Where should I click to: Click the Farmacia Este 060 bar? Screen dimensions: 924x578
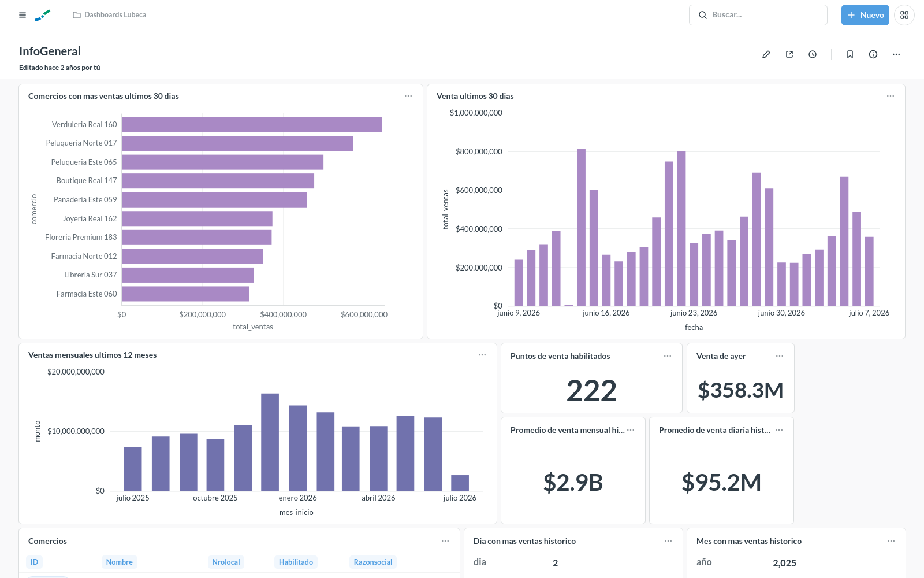185,294
